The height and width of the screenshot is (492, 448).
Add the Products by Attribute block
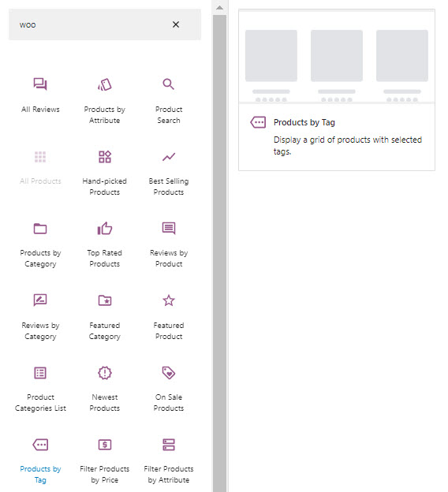pos(105,100)
